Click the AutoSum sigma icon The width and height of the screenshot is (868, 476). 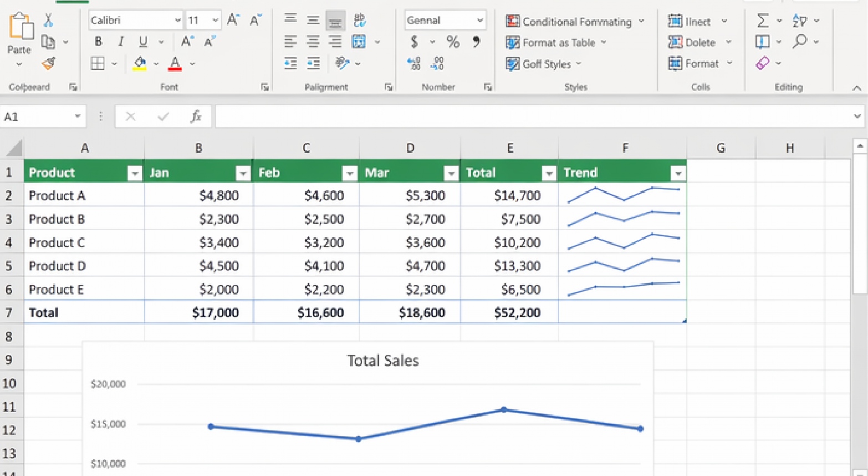pyautogui.click(x=763, y=21)
